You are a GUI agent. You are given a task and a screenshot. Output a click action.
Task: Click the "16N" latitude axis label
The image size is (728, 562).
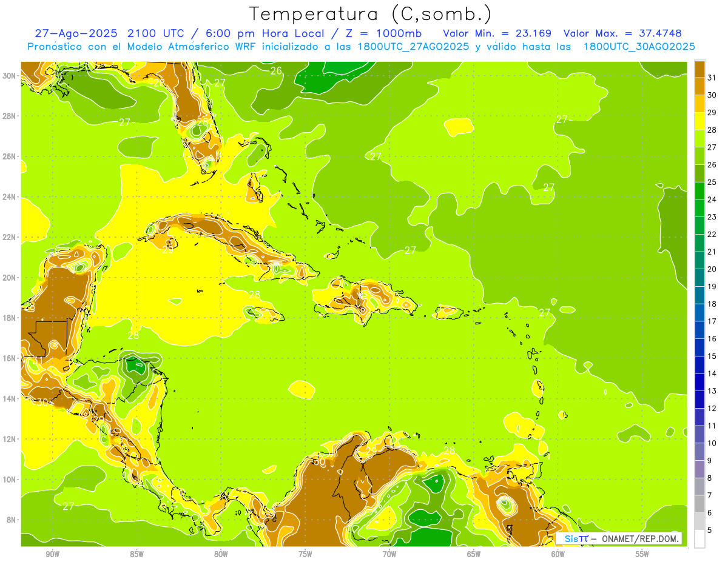[10, 358]
